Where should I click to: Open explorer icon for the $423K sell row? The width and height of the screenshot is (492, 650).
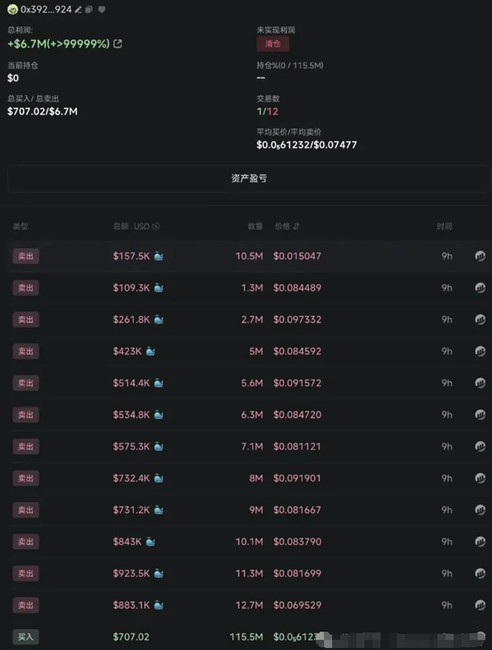point(480,351)
